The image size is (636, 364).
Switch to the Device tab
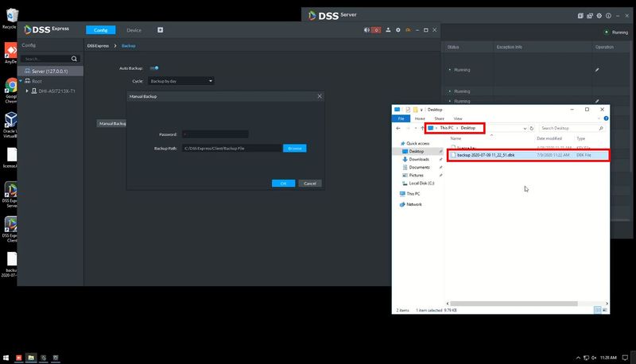click(x=134, y=30)
